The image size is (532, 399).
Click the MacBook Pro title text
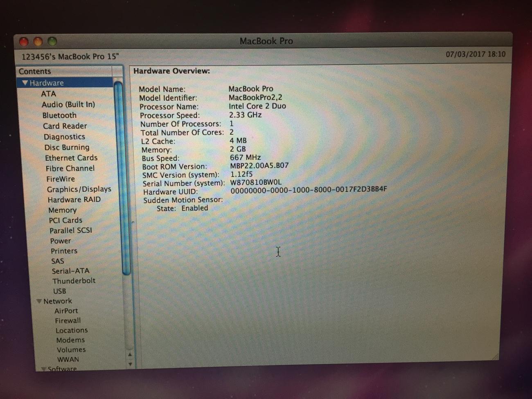click(x=266, y=41)
